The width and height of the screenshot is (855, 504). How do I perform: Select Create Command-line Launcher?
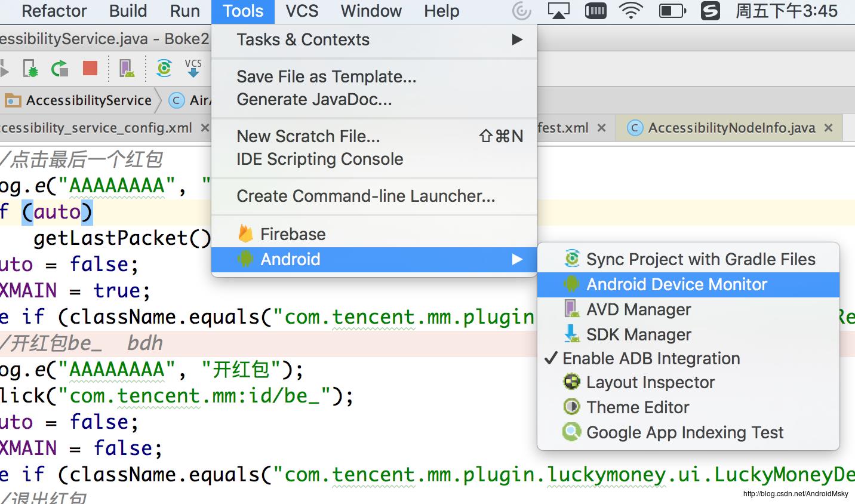coord(374,196)
